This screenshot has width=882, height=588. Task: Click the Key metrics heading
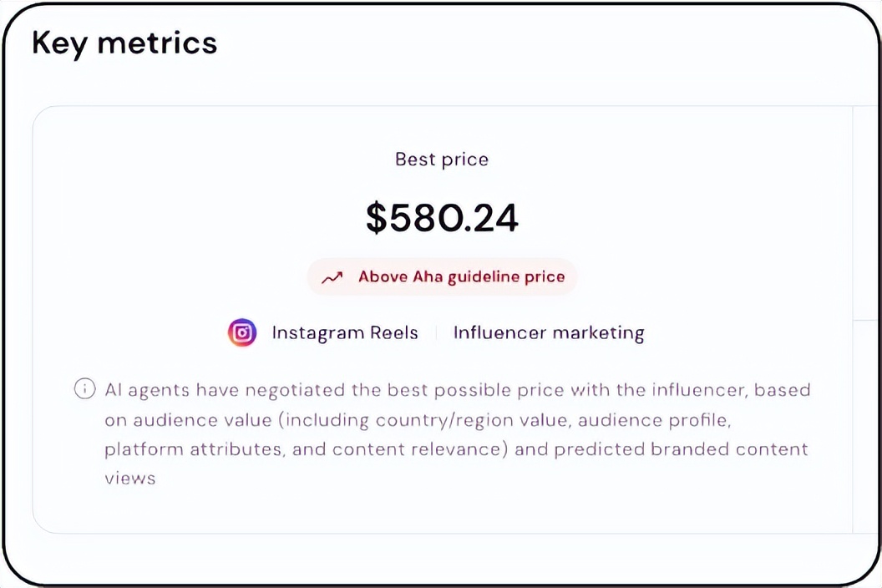pyautogui.click(x=124, y=43)
